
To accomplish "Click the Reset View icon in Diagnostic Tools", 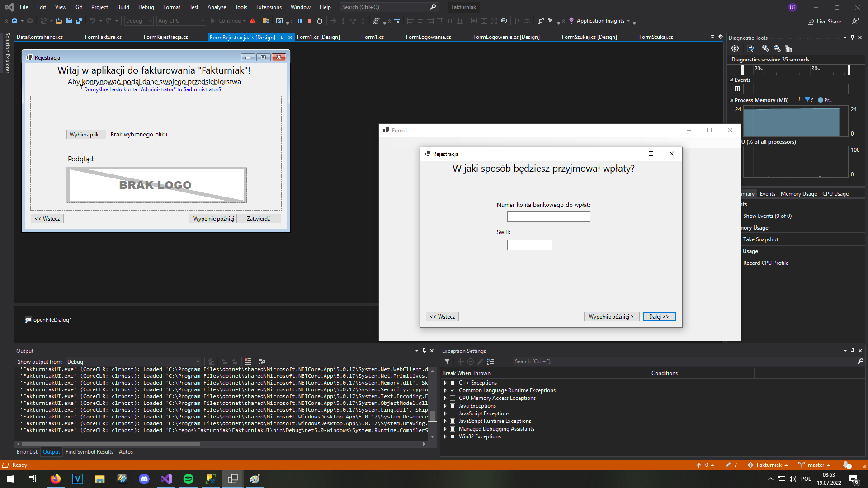I will pyautogui.click(x=788, y=48).
